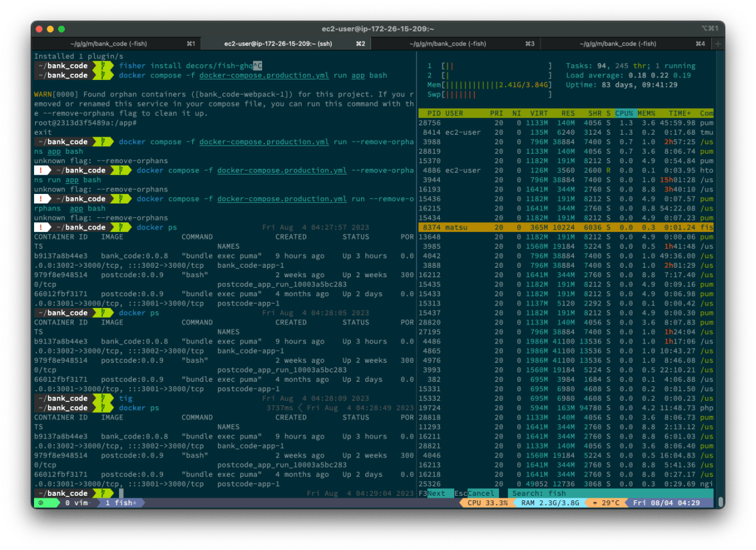Click the window title ec2-user@ip-172-26-15-209:~
This screenshot has height=550, width=756.
pos(377,29)
